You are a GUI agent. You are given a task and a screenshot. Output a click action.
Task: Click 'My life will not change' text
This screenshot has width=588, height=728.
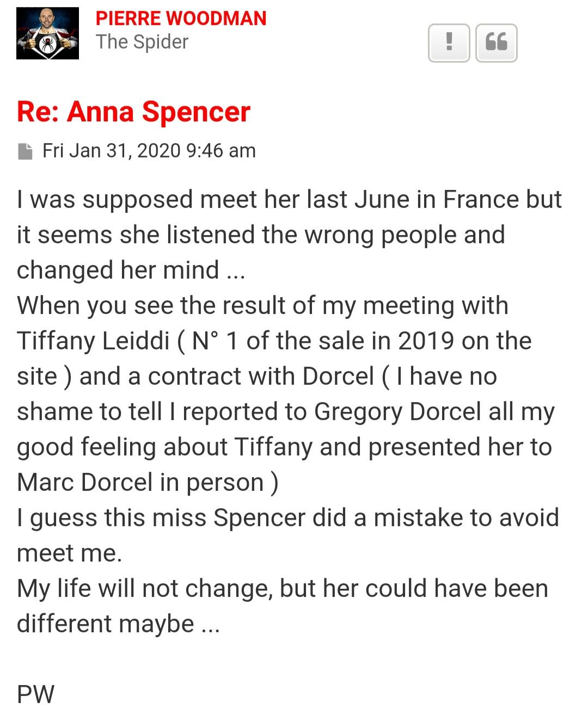pyautogui.click(x=145, y=589)
